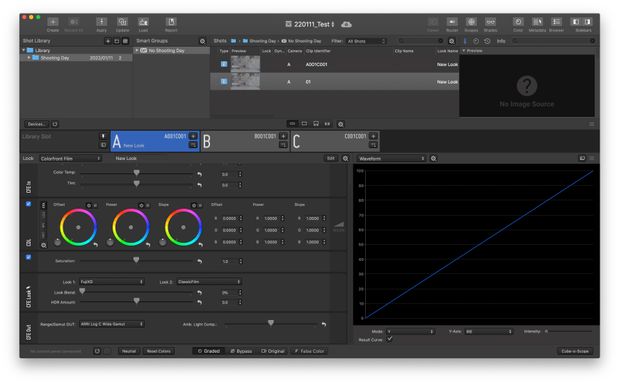This screenshot has height=384, width=619.
Task: Open the Waveform scope type dropdown
Action: pyautogui.click(x=392, y=158)
